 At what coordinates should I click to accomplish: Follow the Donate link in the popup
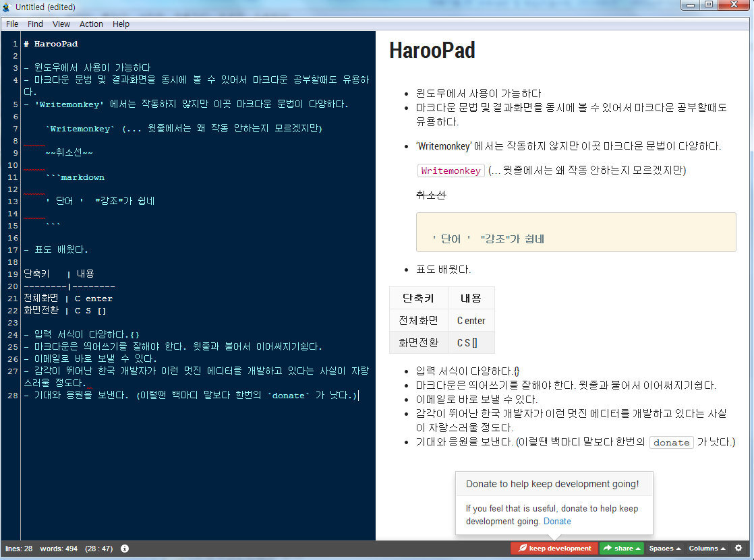pyautogui.click(x=557, y=521)
